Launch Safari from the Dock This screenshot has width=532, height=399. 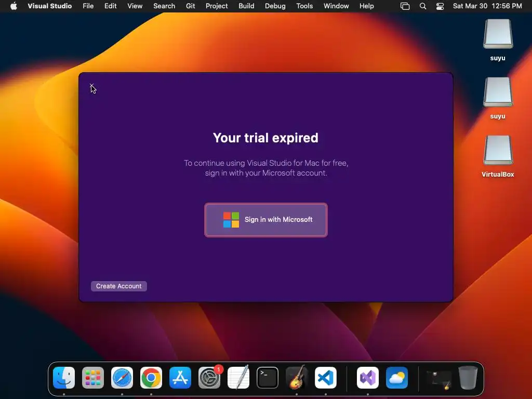tap(122, 378)
